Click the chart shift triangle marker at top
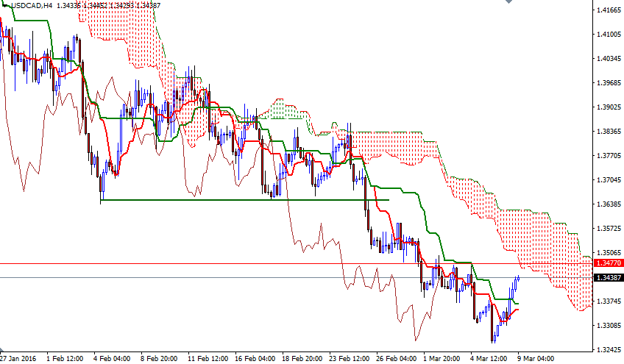 [508, 3]
